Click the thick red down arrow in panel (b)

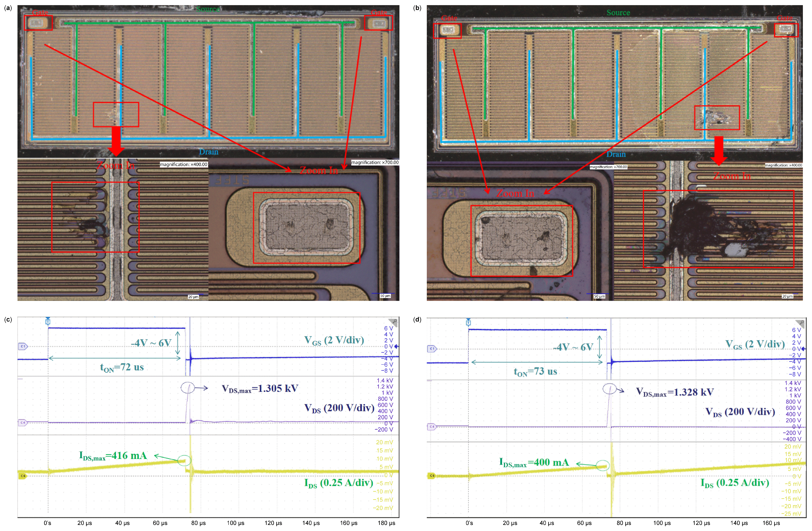point(719,151)
